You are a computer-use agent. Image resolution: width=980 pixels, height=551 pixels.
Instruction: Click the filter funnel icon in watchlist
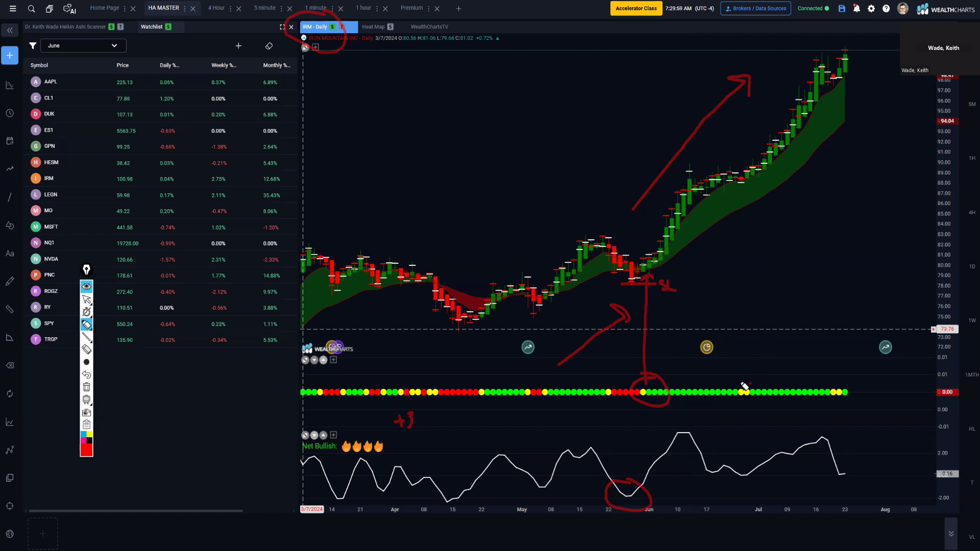(x=33, y=46)
